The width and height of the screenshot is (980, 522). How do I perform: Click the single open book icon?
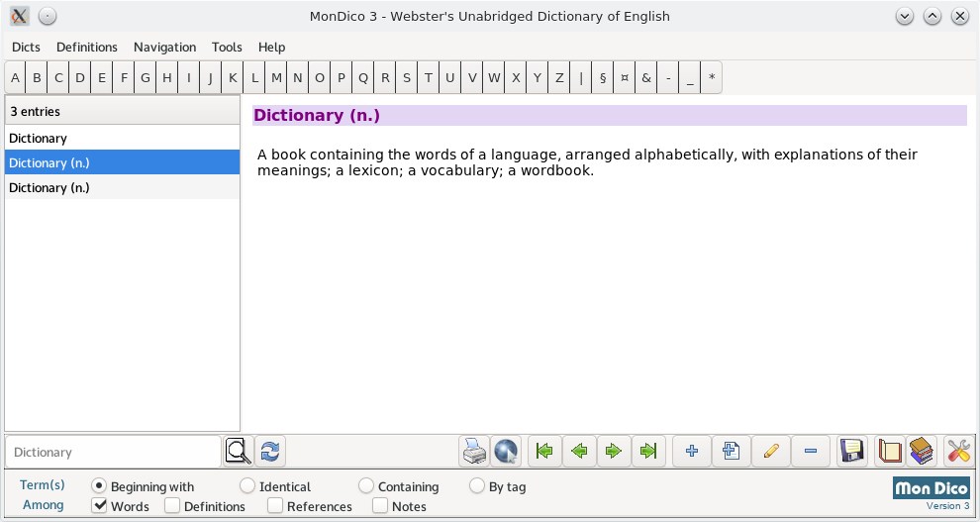[x=890, y=452]
